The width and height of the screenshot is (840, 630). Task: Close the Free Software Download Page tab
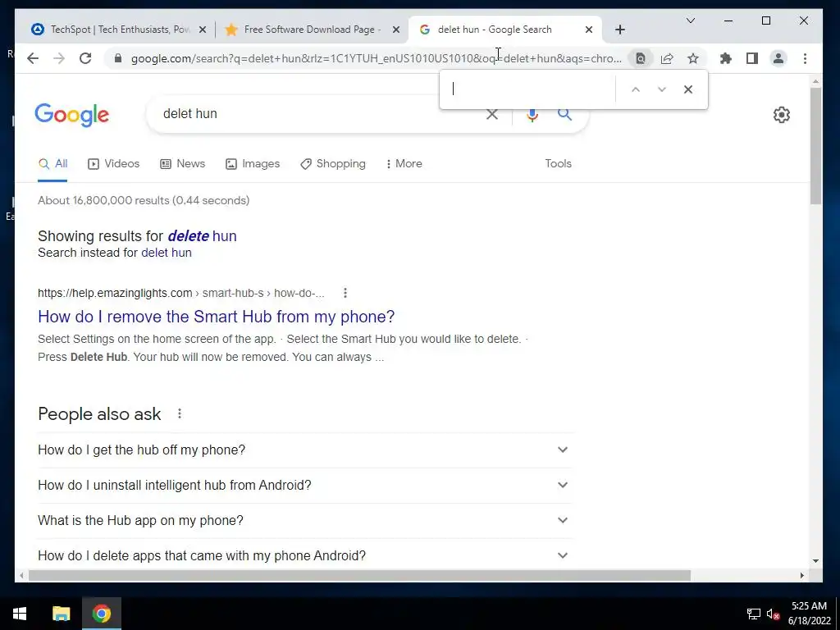tap(396, 30)
